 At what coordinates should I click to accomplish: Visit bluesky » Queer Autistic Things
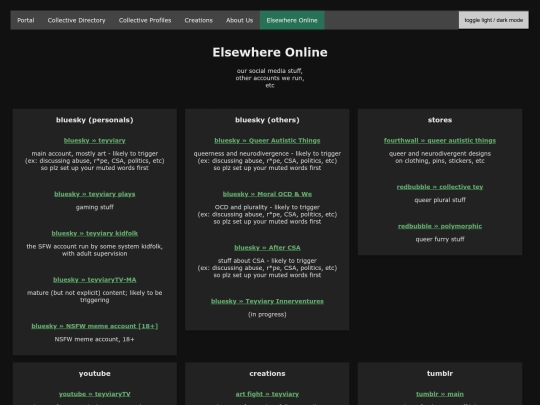[x=267, y=141]
